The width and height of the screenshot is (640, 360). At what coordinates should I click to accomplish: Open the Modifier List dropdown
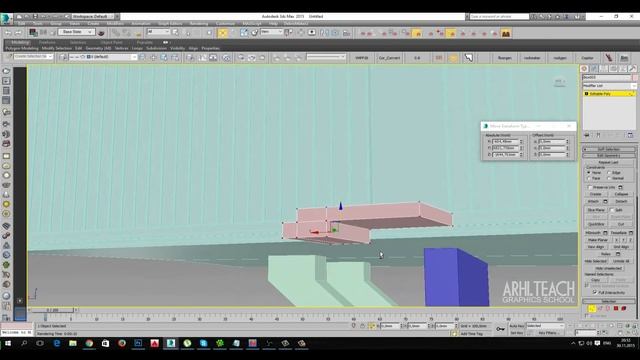click(609, 86)
